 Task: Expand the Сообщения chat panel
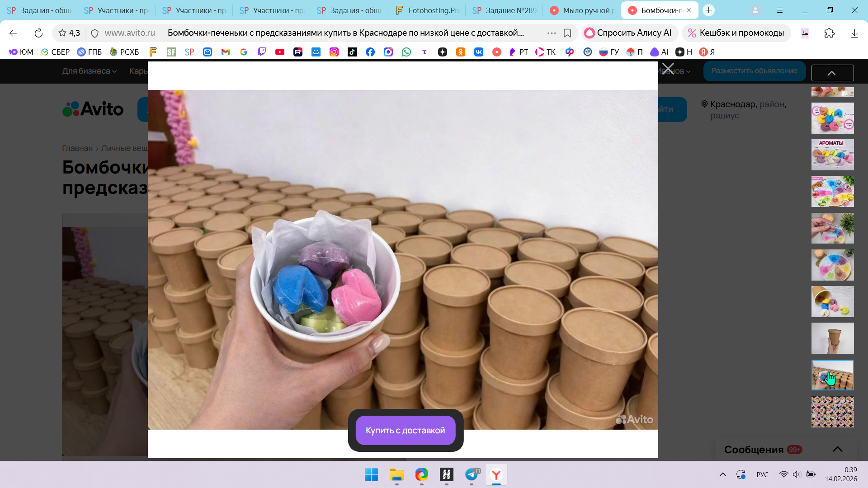pyautogui.click(x=837, y=449)
